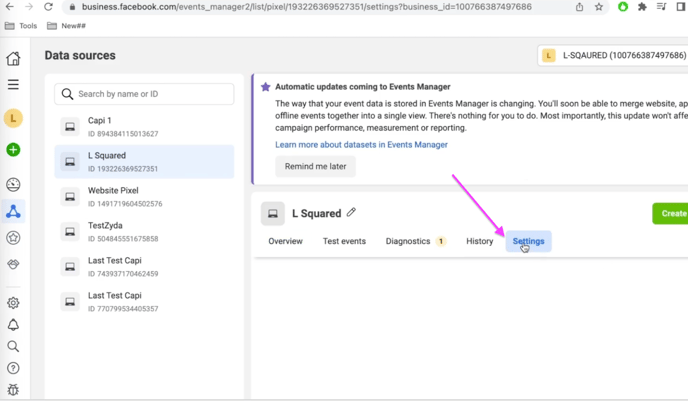Image resolution: width=688 pixels, height=401 pixels.
Task: Click the help question mark icon
Action: pyautogui.click(x=13, y=368)
